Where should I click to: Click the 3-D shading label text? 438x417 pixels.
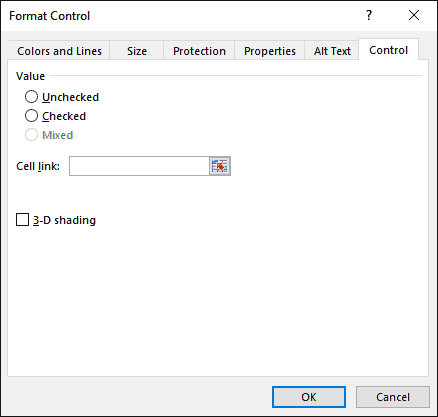[64, 220]
